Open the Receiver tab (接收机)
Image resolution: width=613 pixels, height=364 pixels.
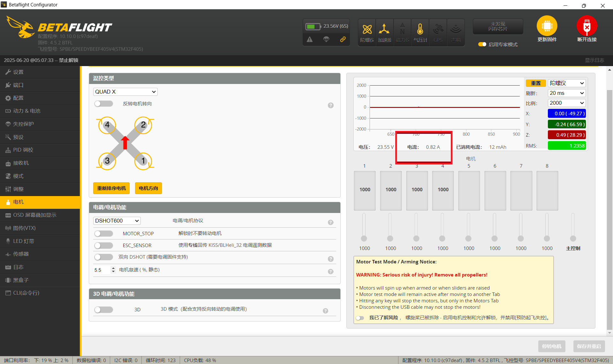40,163
